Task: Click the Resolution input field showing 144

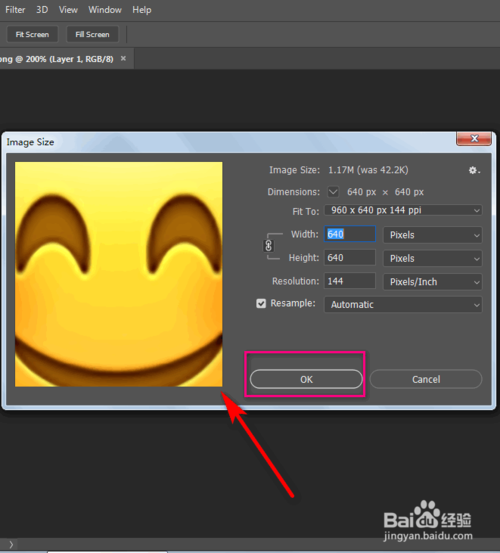Action: point(350,281)
